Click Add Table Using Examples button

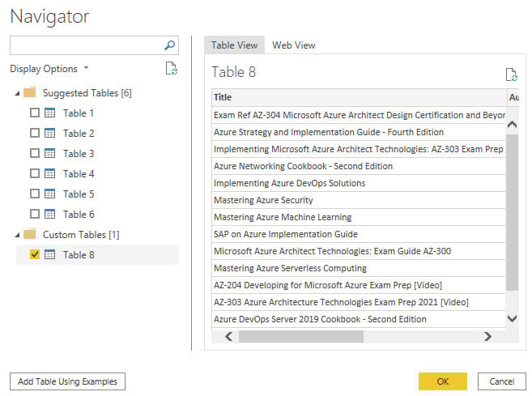tap(67, 381)
